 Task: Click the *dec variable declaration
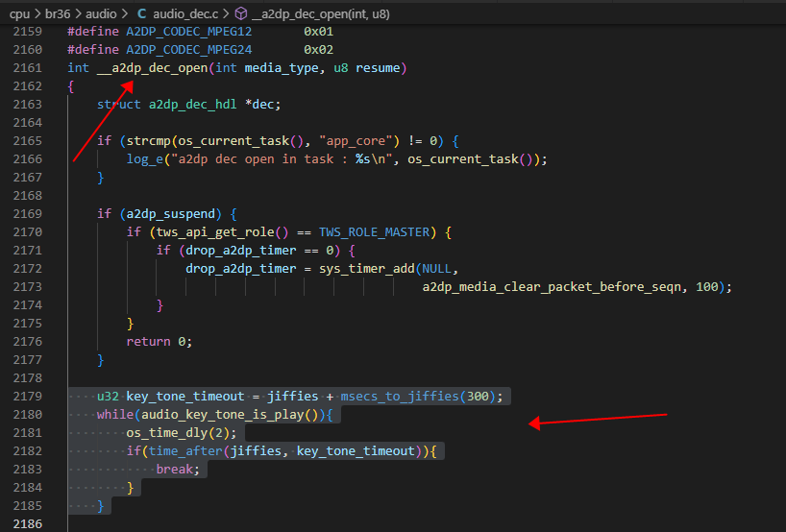(259, 105)
